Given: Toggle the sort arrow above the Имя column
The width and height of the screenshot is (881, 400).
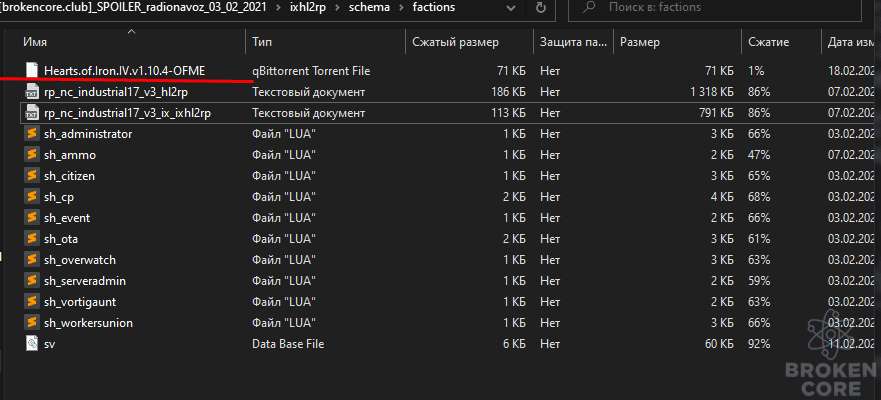Looking at the screenshot, I should coord(131,31).
